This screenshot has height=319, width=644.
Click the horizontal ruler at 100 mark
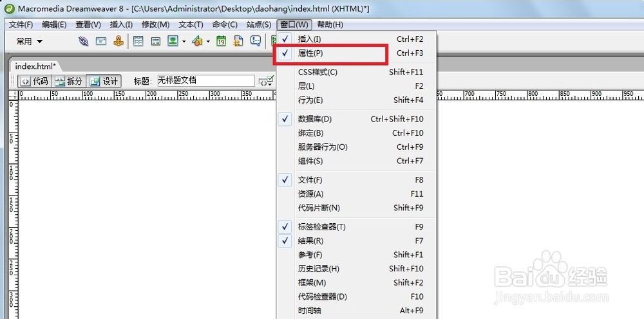pyautogui.click(x=83, y=95)
